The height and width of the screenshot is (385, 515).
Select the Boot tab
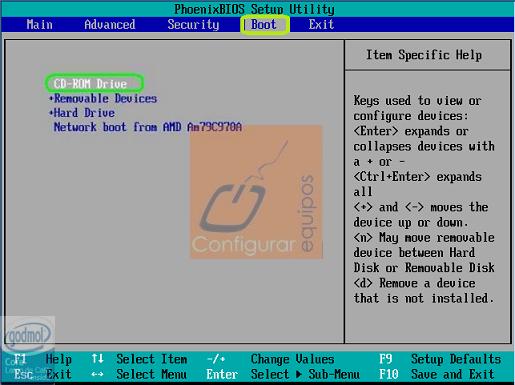pos(264,24)
